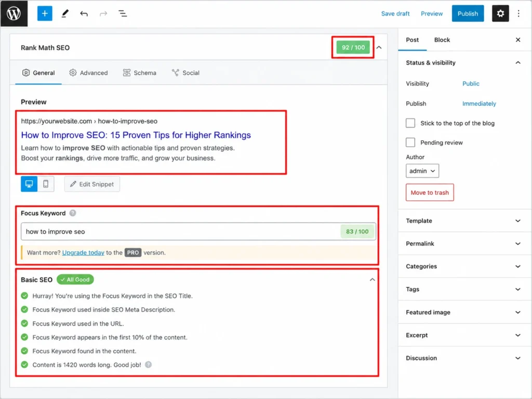Click Move to trash button

[430, 192]
